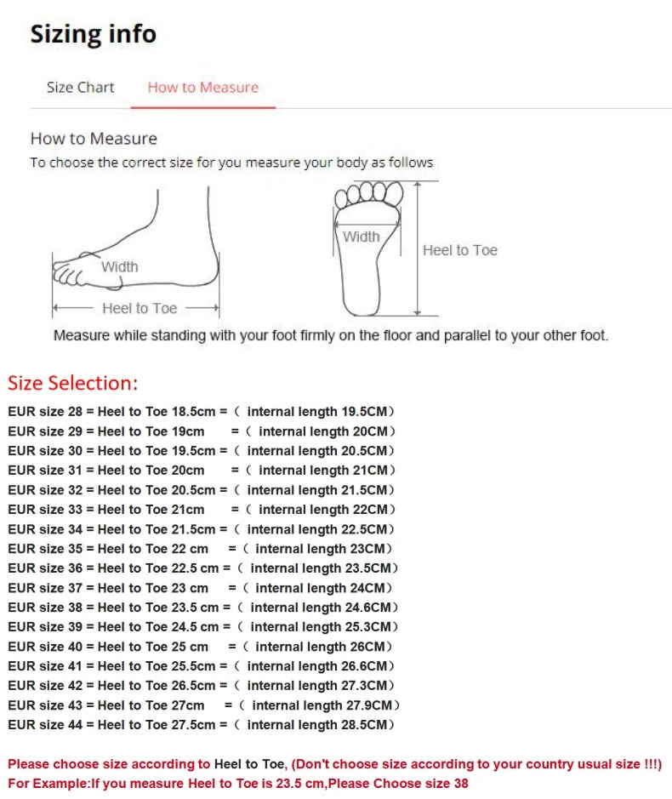672x799 pixels.
Task: Click the bottom-view foot sole diagram
Action: [367, 248]
